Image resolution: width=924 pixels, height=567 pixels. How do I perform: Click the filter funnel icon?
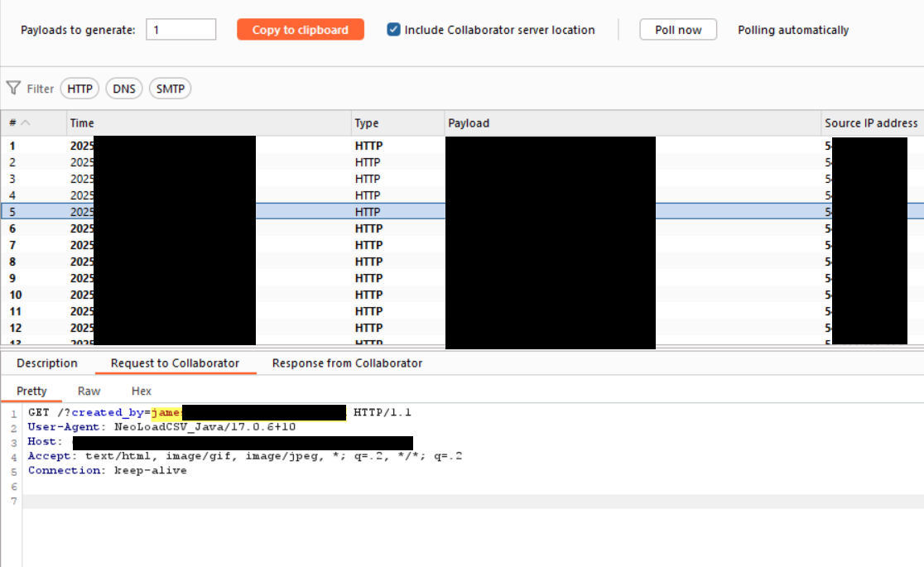click(x=13, y=88)
